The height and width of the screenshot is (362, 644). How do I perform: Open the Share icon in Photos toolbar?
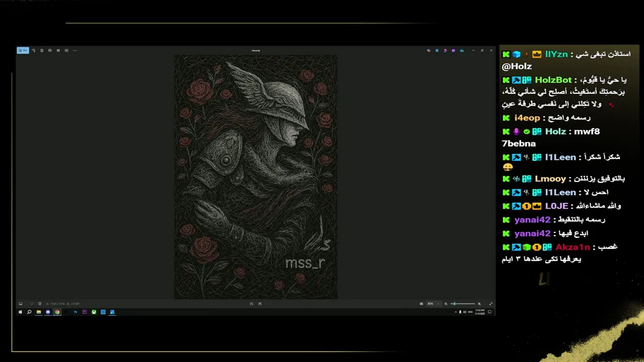(x=58, y=50)
